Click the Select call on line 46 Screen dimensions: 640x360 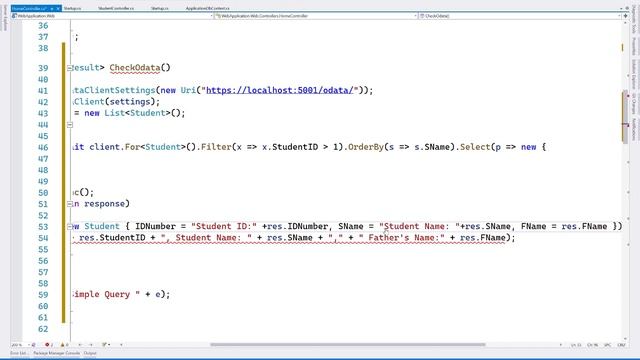pyautogui.click(x=475, y=147)
